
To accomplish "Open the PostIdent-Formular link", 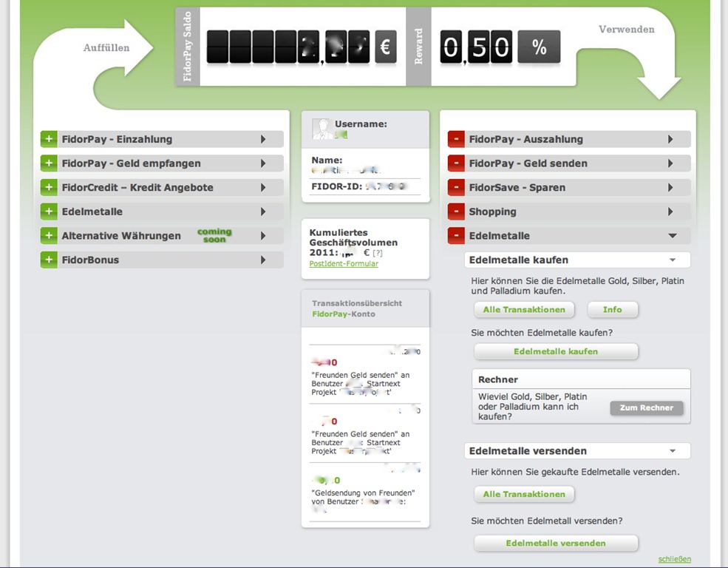I will pyautogui.click(x=344, y=264).
